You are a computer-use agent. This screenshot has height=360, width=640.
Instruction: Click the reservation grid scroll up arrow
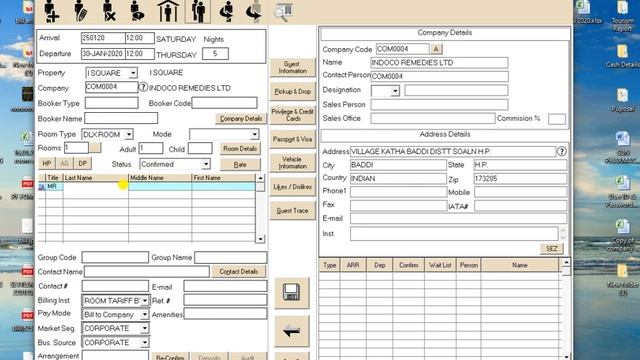coord(566,262)
